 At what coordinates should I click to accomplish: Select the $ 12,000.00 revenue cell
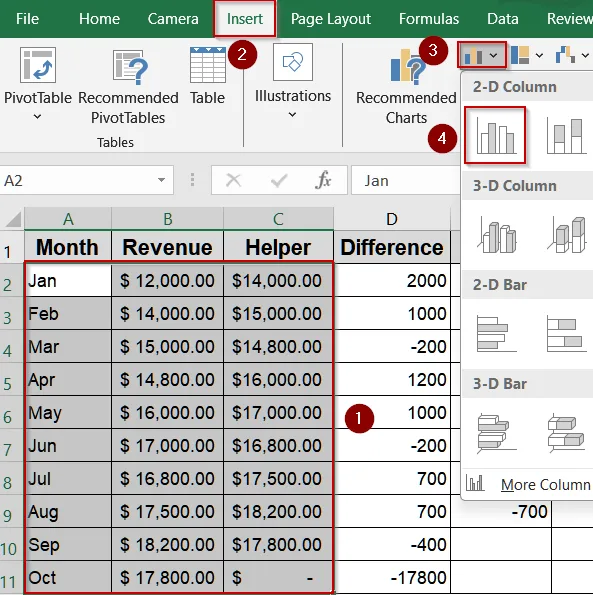167,280
